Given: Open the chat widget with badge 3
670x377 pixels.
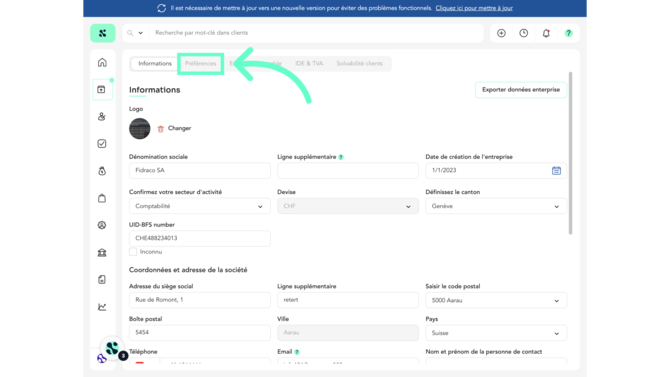Looking at the screenshot, I should 113,349.
